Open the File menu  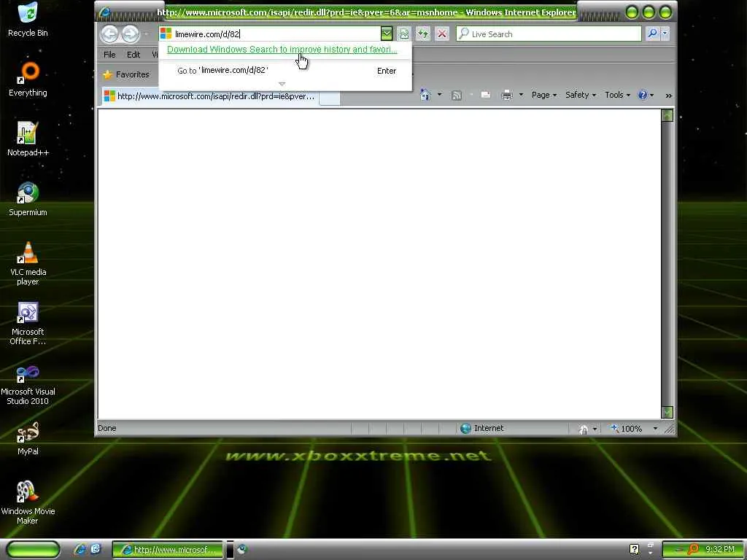[109, 54]
